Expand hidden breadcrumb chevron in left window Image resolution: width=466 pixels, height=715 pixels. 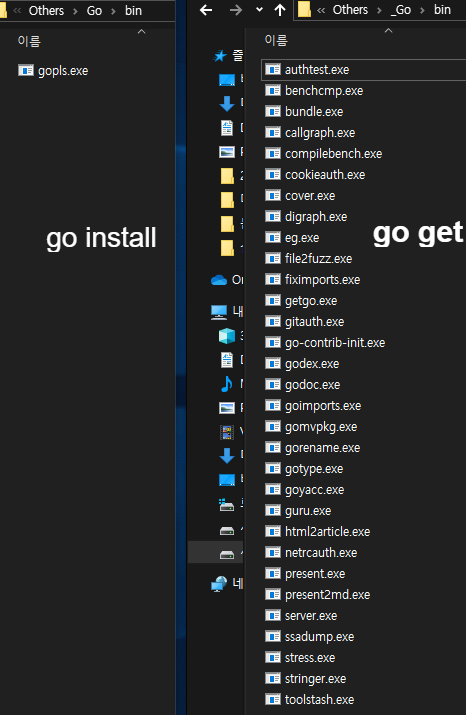tap(17, 10)
